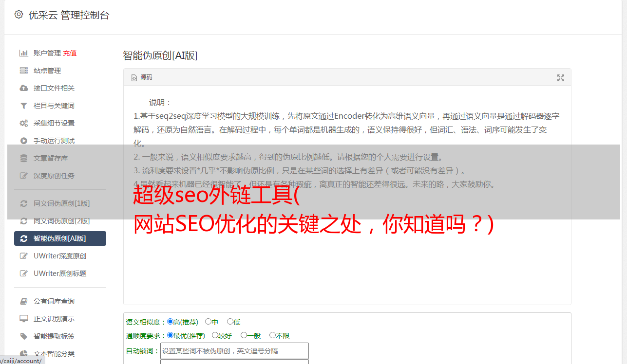Click the filter icon beside 栏目与关键词
Viewport: 627px width, 364px height.
(23, 106)
